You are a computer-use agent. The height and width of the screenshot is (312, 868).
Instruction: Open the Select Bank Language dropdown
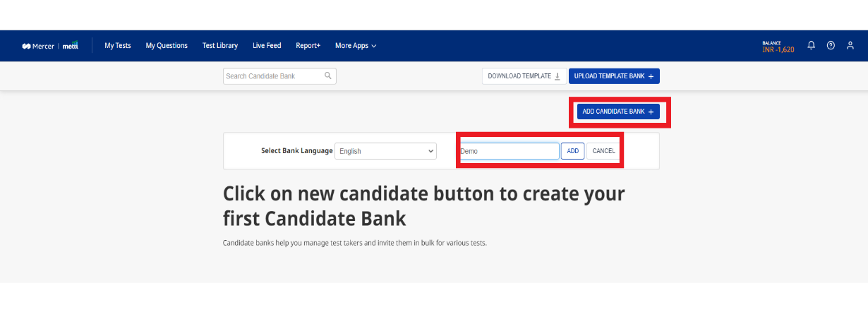pos(385,151)
